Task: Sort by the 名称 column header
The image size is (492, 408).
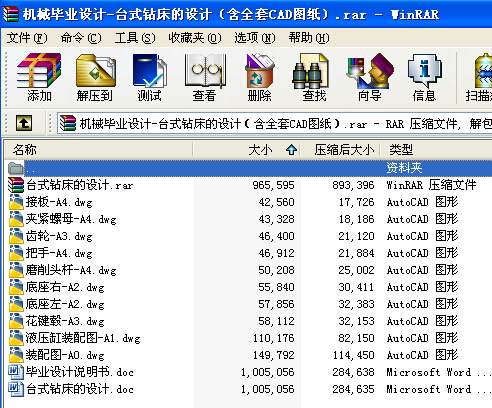Action: pos(99,150)
